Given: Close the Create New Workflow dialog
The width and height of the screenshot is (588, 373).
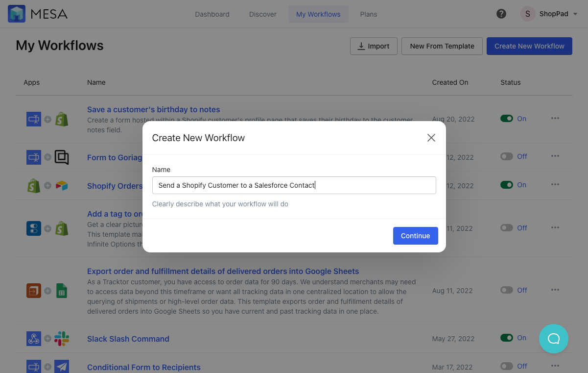Looking at the screenshot, I should point(431,138).
